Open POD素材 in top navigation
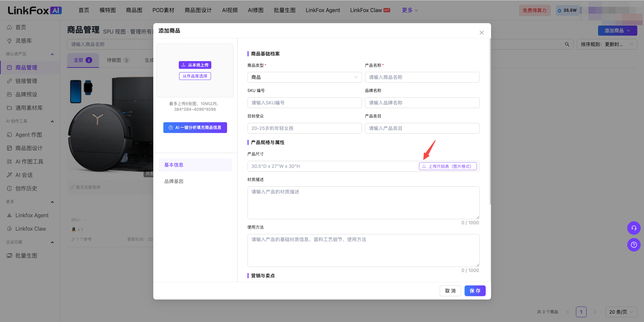The height and width of the screenshot is (322, 644). (163, 10)
